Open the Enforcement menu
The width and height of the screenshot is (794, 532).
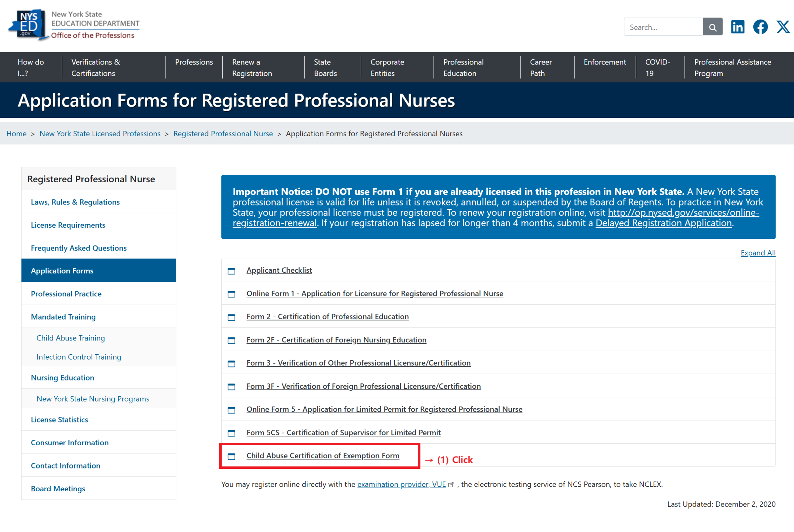(x=605, y=62)
